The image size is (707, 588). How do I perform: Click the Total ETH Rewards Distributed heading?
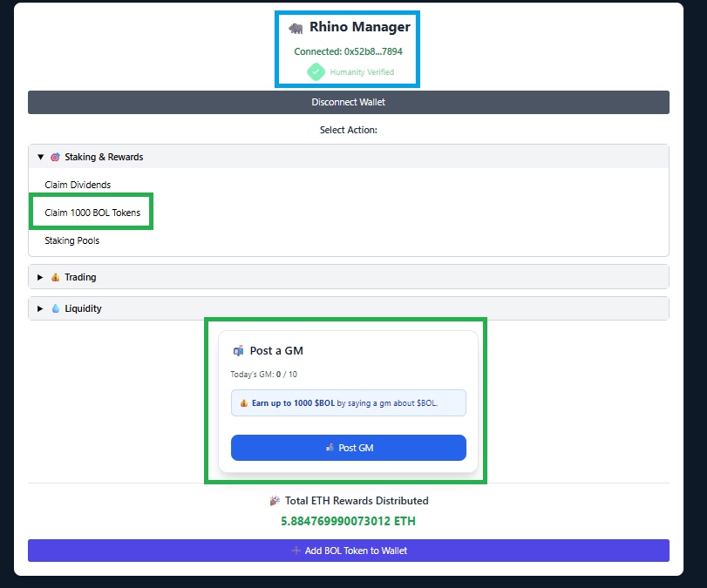[357, 501]
